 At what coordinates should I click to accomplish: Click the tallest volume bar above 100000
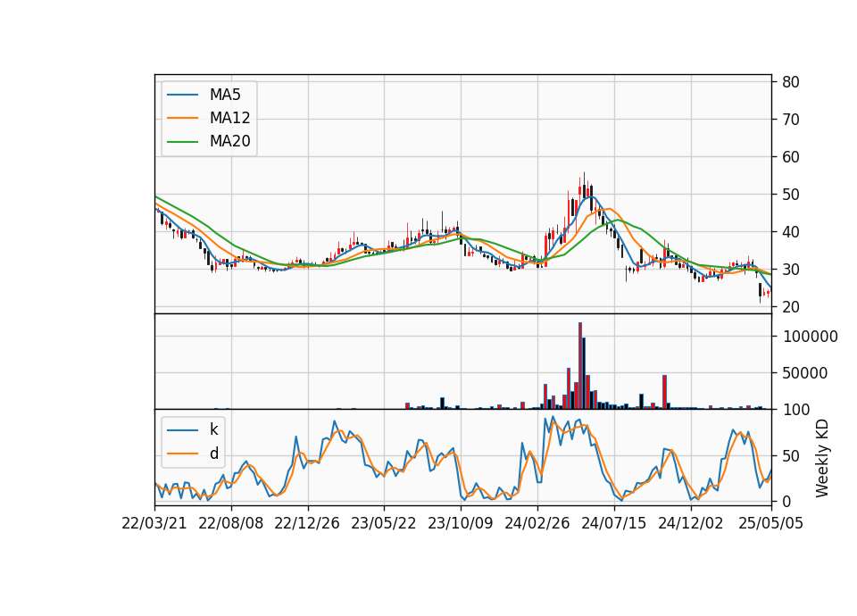coord(580,366)
